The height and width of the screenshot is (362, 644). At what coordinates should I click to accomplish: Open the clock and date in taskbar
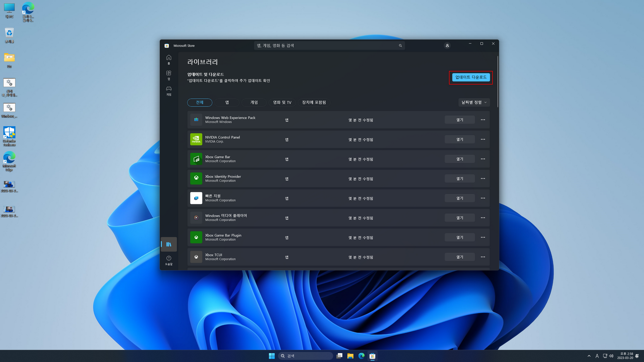[625, 356]
